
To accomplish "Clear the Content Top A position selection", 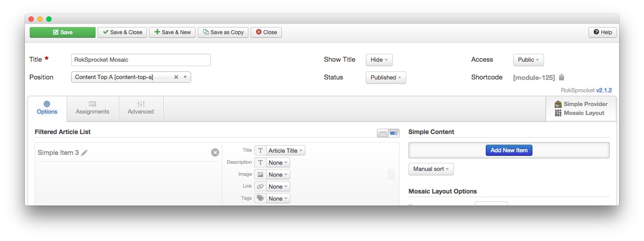I will click(x=176, y=77).
